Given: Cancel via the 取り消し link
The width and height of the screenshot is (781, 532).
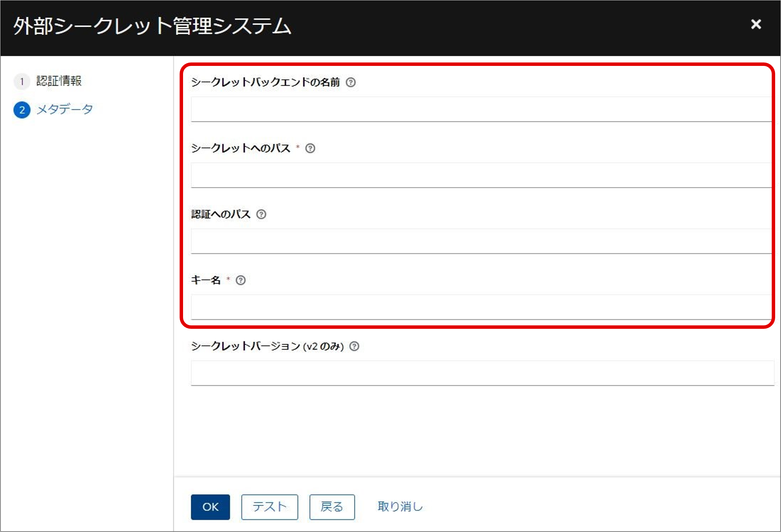Looking at the screenshot, I should (399, 507).
